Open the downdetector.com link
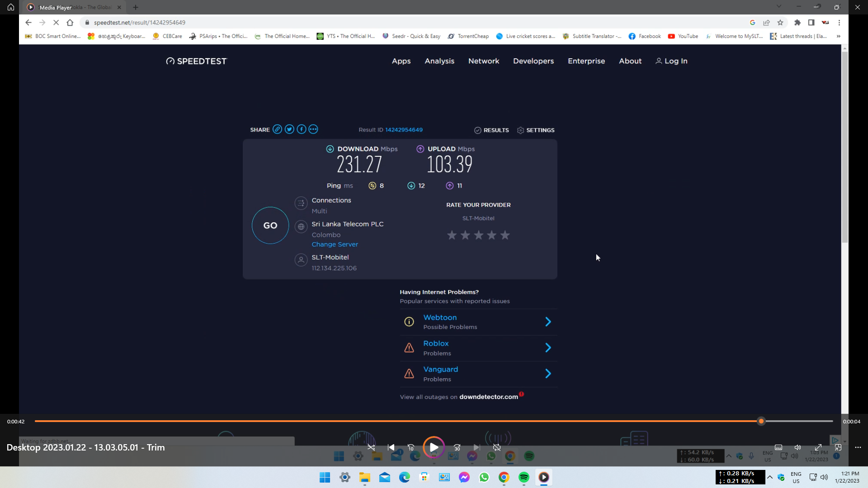The image size is (868, 488). click(x=489, y=397)
